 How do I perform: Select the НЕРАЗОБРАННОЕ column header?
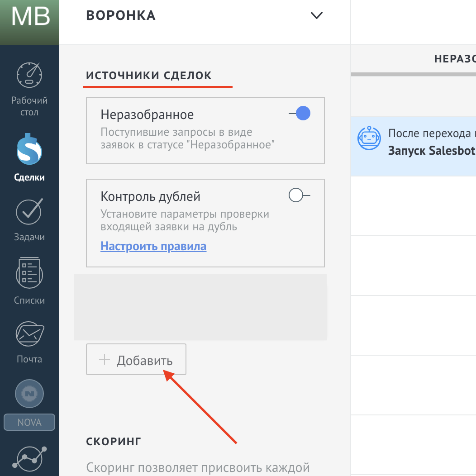click(454, 58)
